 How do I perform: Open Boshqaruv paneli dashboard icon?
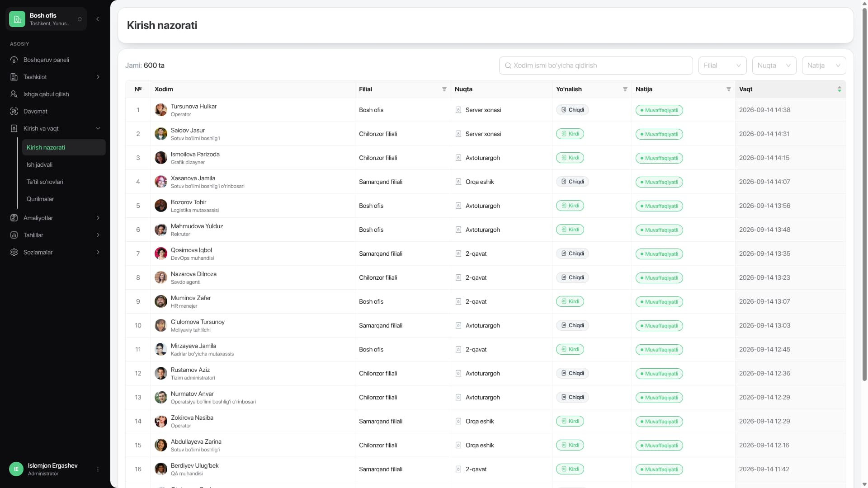click(x=14, y=60)
